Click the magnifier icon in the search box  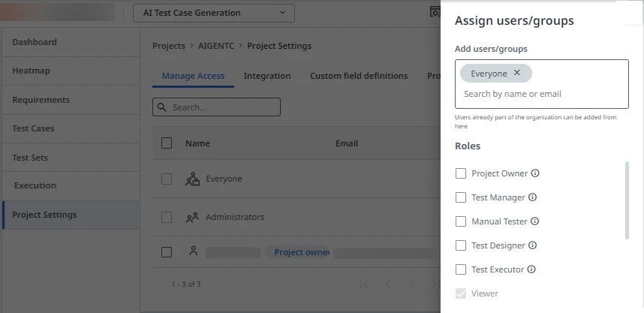click(x=162, y=107)
